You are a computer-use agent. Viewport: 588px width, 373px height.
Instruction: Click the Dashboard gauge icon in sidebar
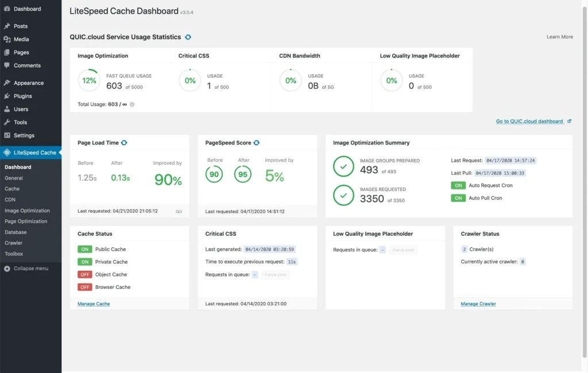7,9
